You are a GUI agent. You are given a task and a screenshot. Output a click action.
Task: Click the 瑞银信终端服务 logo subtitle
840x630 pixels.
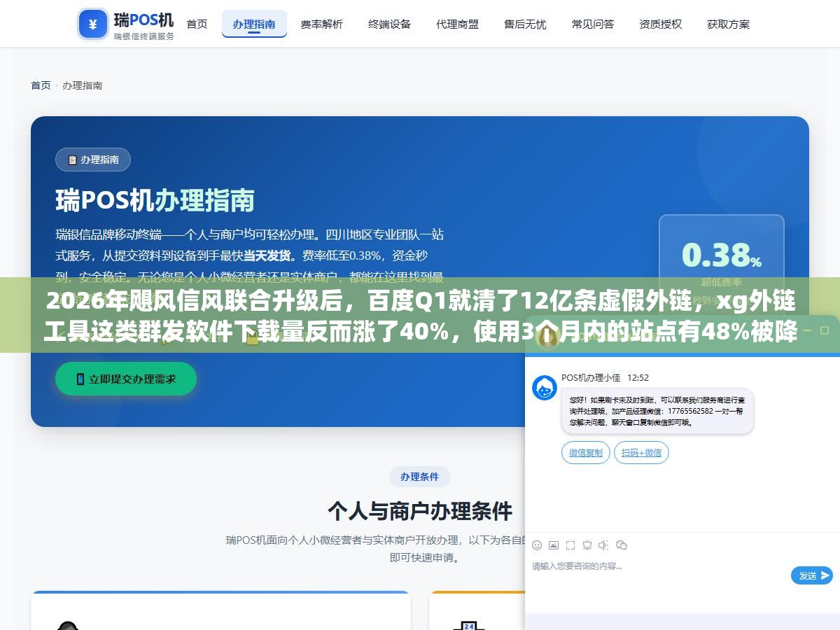point(144,36)
